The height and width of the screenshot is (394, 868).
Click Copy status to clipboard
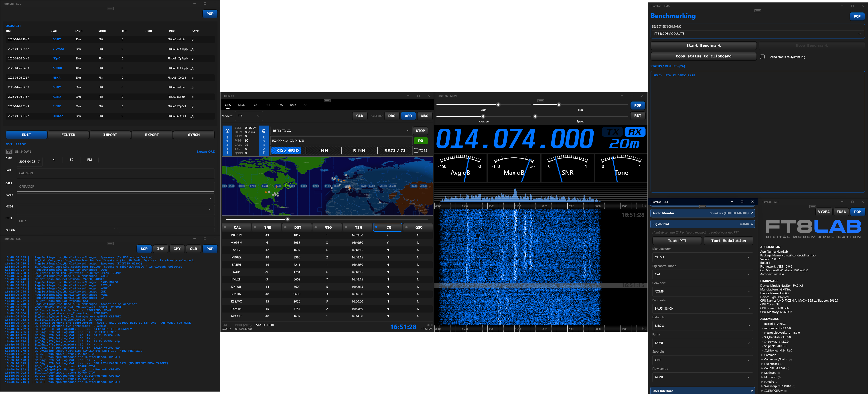pos(704,56)
